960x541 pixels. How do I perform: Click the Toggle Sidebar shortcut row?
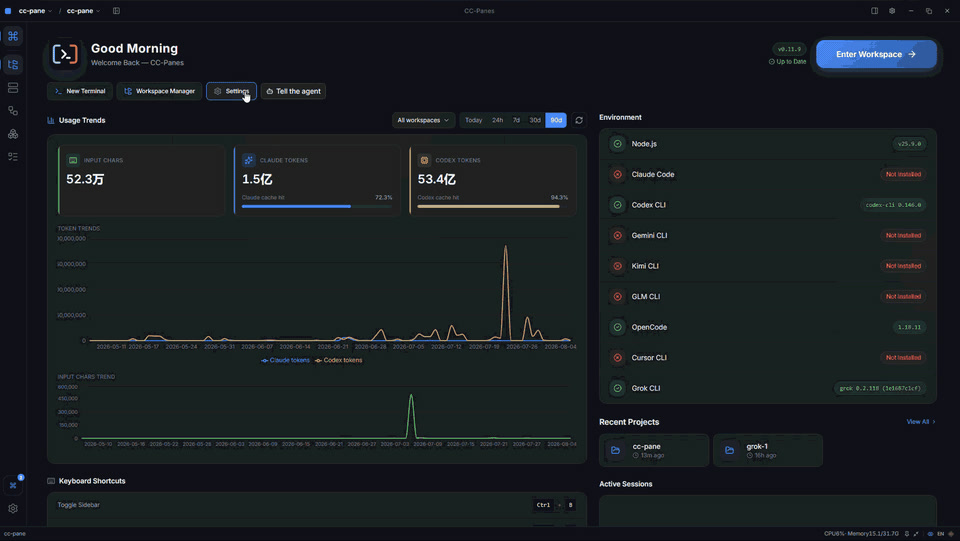(x=317, y=506)
